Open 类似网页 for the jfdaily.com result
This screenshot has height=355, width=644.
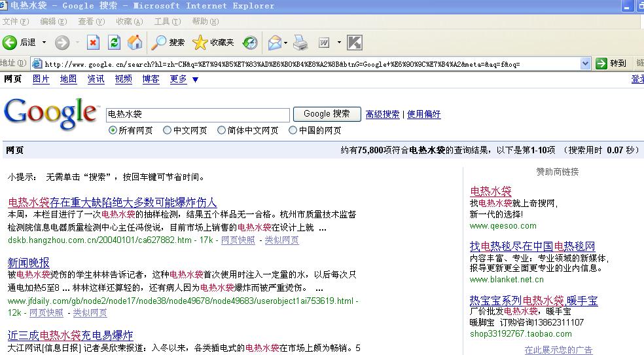(x=90, y=312)
